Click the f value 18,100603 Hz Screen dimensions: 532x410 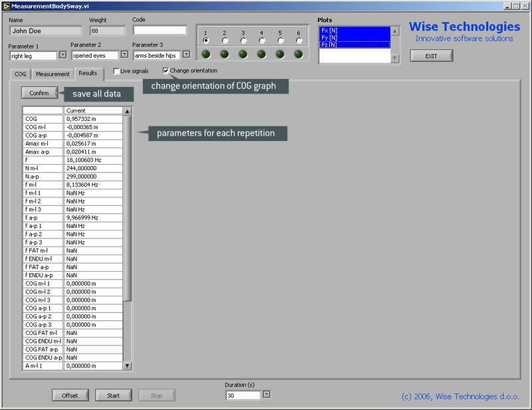pyautogui.click(x=93, y=160)
